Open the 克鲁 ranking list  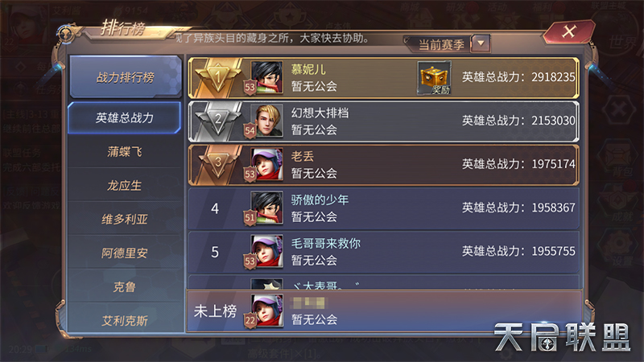point(125,286)
